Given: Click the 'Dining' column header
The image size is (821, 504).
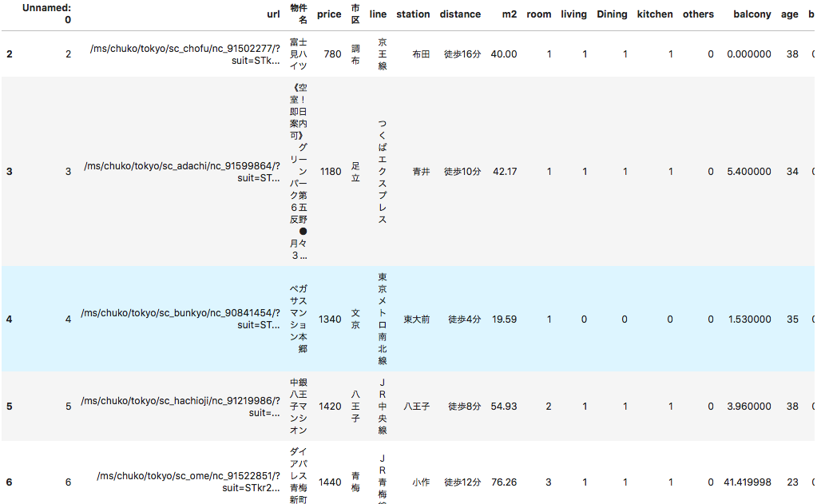Looking at the screenshot, I should pos(612,14).
